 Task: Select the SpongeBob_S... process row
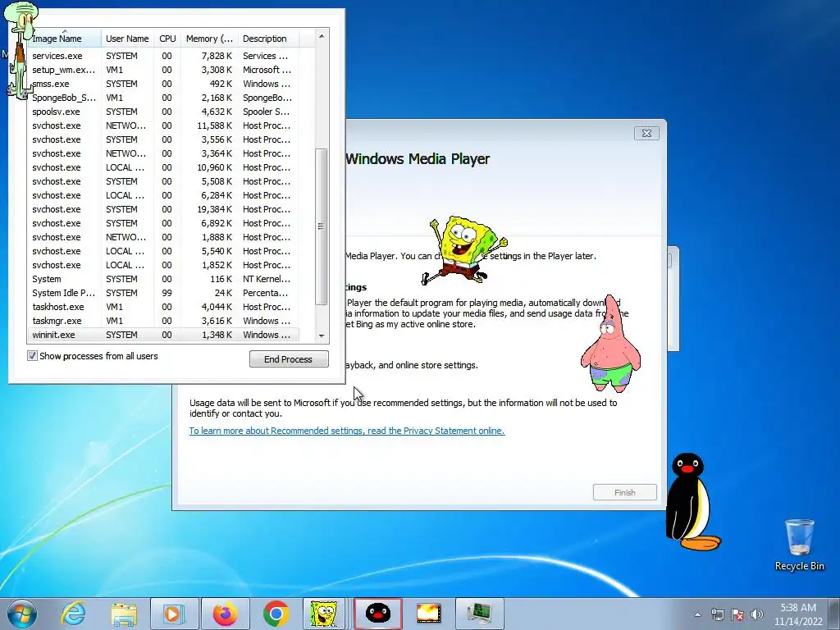163,98
